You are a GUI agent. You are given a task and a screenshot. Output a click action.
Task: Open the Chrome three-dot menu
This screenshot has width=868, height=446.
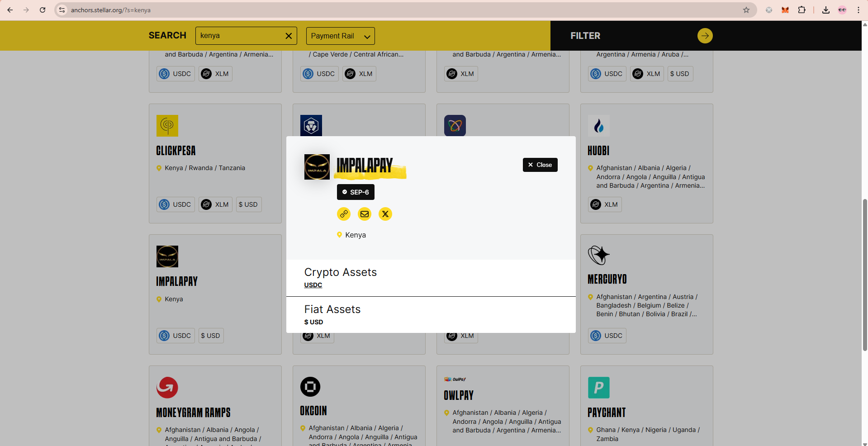coord(859,10)
